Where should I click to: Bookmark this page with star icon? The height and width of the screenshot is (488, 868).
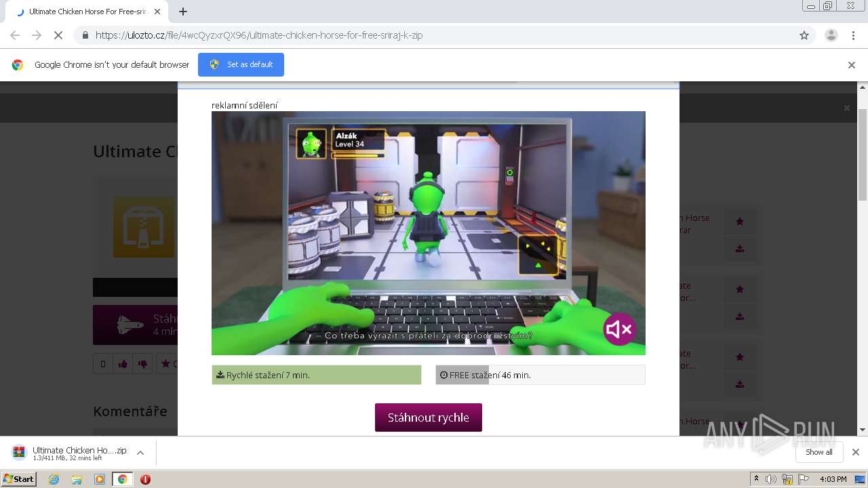[804, 35]
